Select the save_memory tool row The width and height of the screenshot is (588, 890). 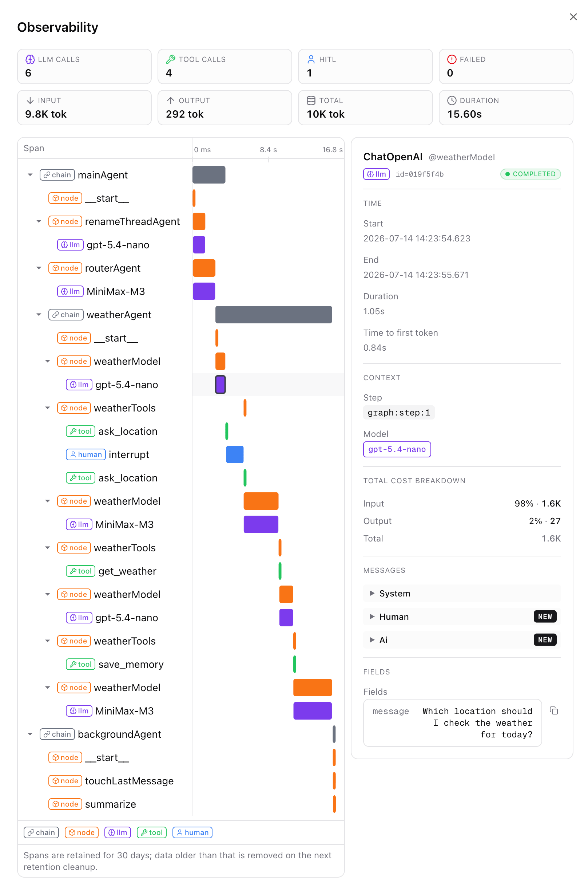181,664
